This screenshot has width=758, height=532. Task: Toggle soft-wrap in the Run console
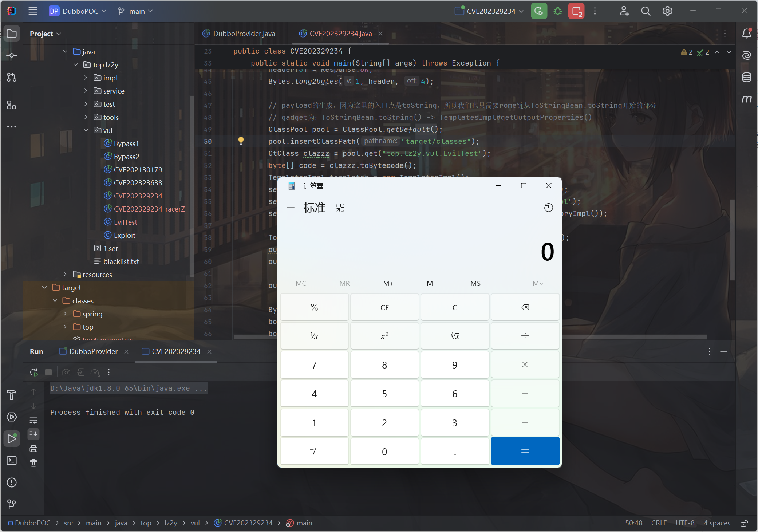(33, 421)
